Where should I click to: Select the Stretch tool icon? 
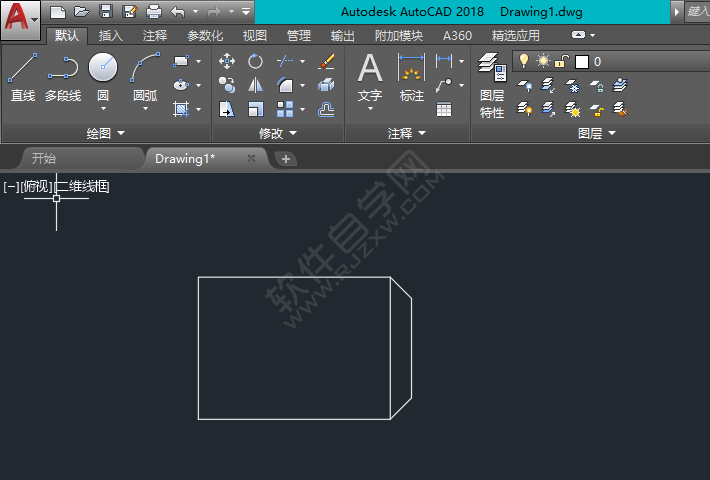227,109
